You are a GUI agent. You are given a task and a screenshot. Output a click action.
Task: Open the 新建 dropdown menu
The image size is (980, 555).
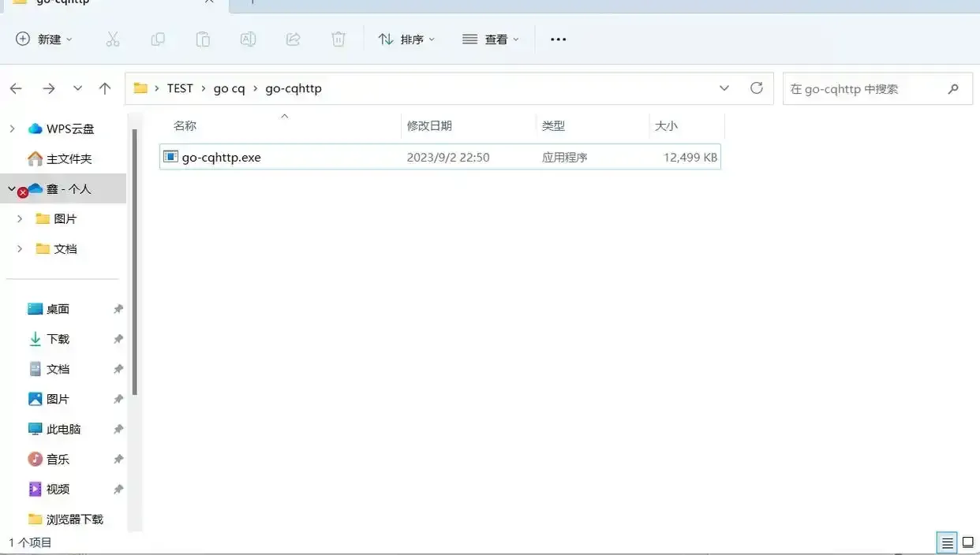point(44,39)
